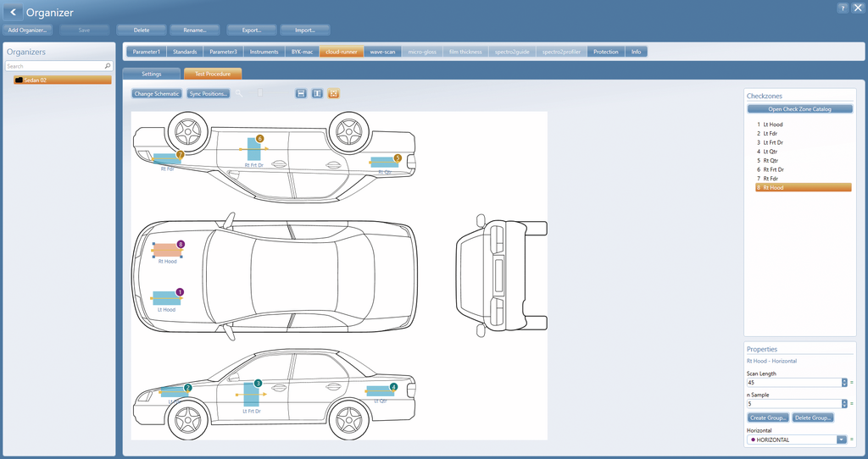Click the Sync Positions button
Screen dimensions: 868x459
(x=209, y=93)
